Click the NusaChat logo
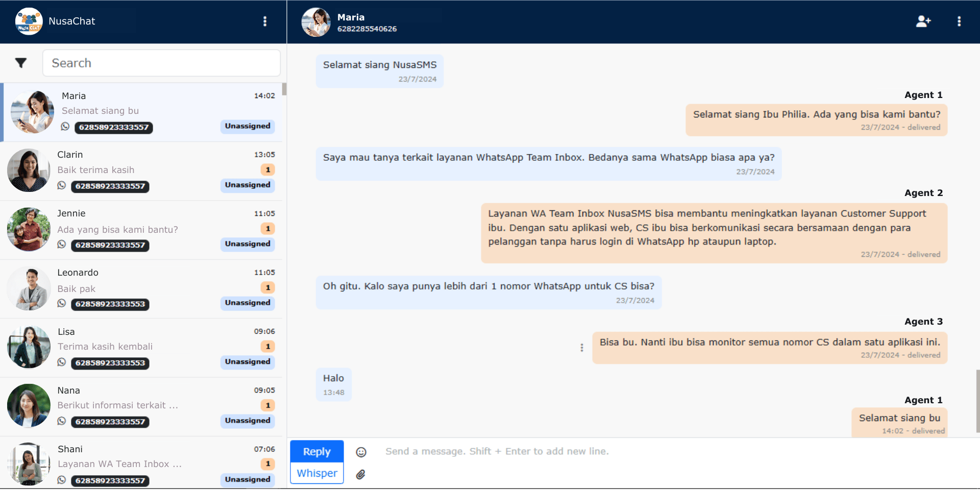Screen dimensions: 980x490 tap(29, 21)
